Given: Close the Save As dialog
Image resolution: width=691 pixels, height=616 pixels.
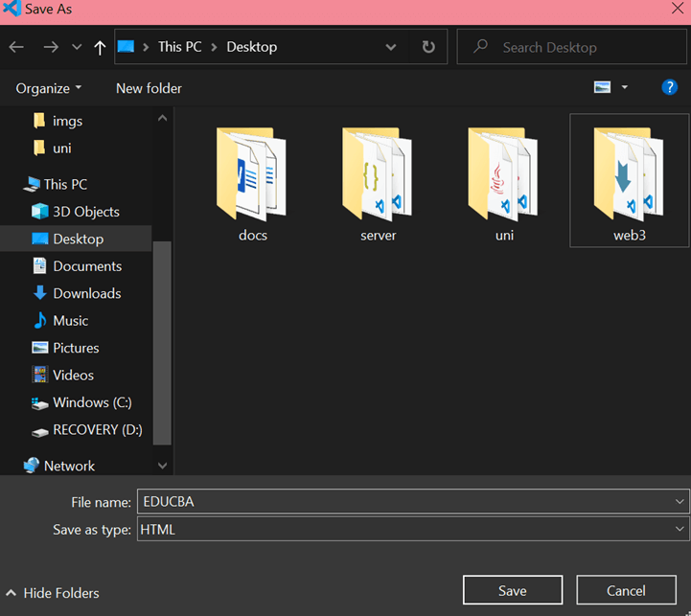Looking at the screenshot, I should pos(678,9).
